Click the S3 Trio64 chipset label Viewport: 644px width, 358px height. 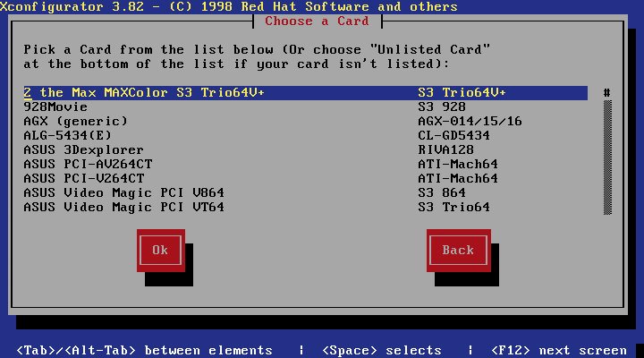[453, 207]
